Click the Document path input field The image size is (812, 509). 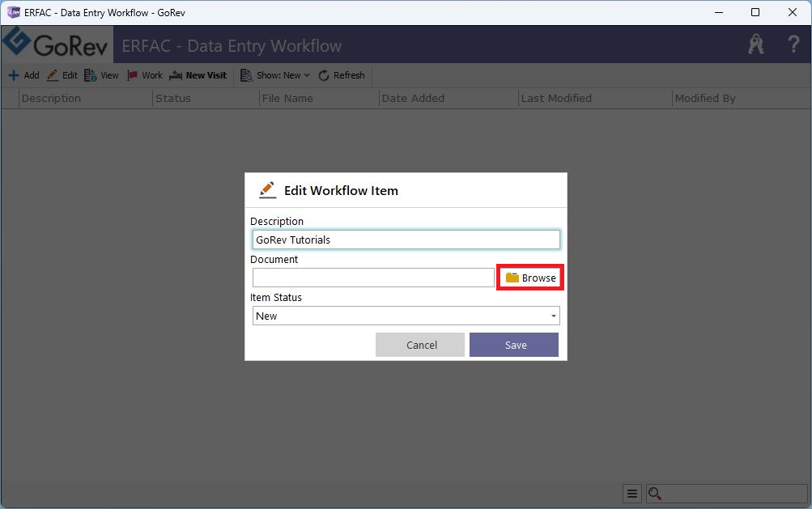[373, 278]
